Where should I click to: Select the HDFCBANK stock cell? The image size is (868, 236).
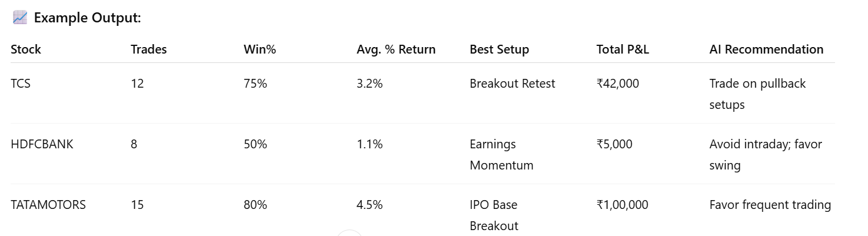coord(42,144)
